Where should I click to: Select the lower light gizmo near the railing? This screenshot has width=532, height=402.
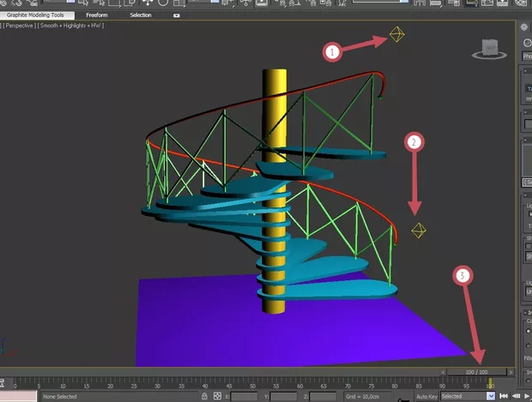click(419, 230)
